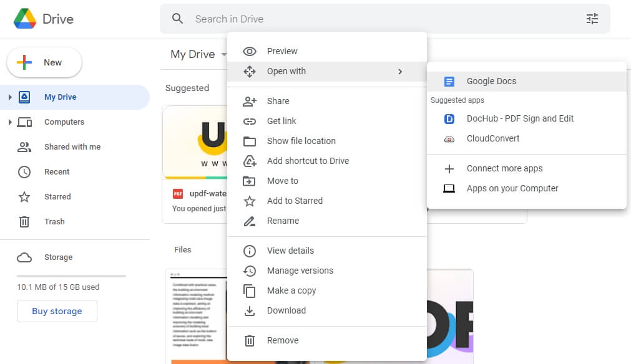The height and width of the screenshot is (364, 631).
Task: Click the Make a copy icon
Action: click(x=250, y=291)
